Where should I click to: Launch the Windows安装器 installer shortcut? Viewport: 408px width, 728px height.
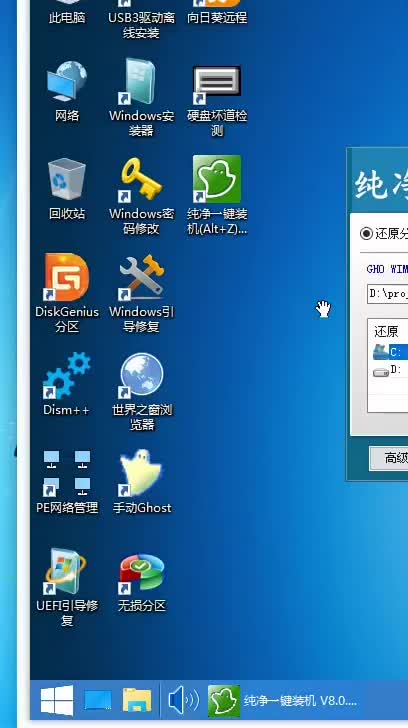pos(141,97)
